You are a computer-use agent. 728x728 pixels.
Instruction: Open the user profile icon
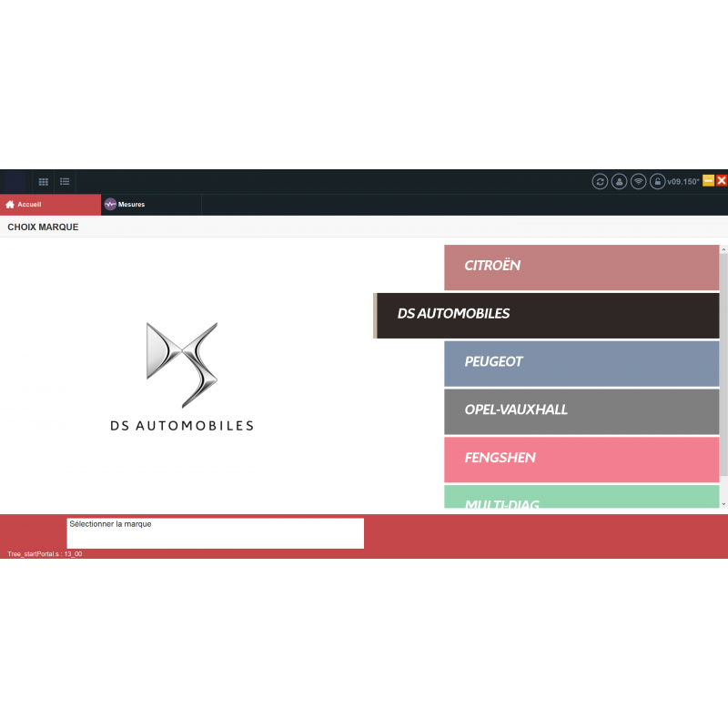[x=619, y=181]
